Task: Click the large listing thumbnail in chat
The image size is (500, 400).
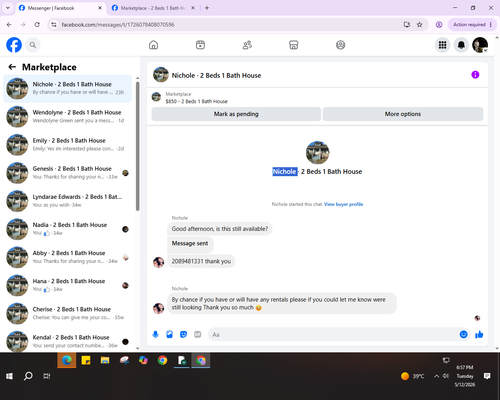Action: (317, 152)
